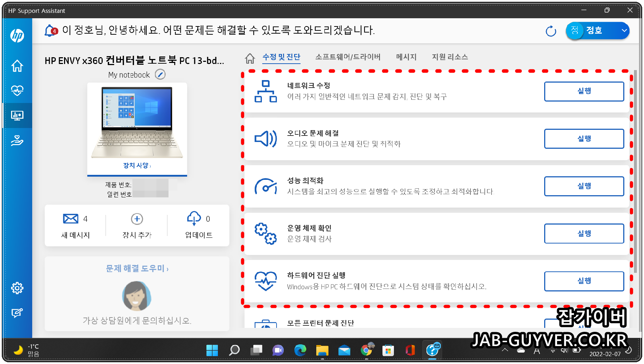Open Microsoft Store from taskbar
Image resolution: width=644 pixels, height=364 pixels.
pos(388,350)
